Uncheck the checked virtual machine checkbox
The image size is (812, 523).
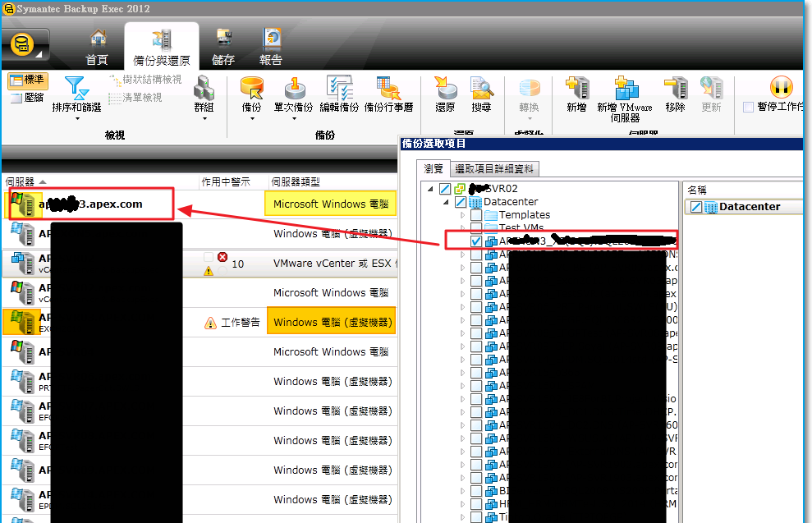tap(476, 241)
